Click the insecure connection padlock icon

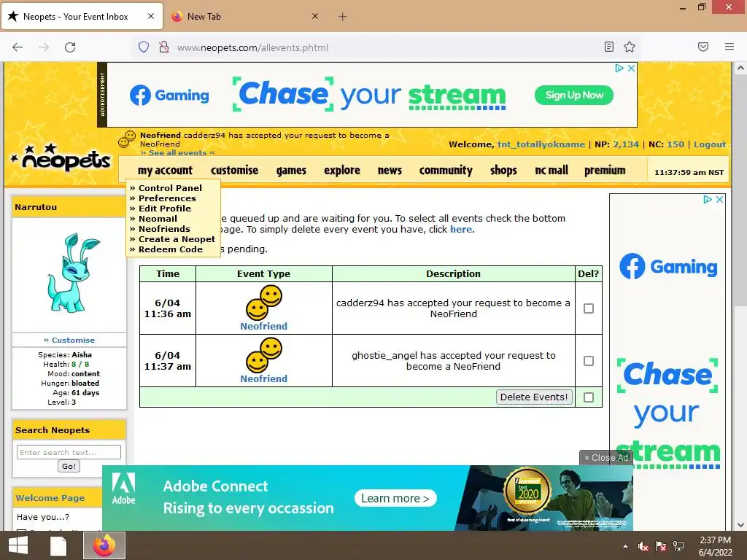(x=164, y=47)
